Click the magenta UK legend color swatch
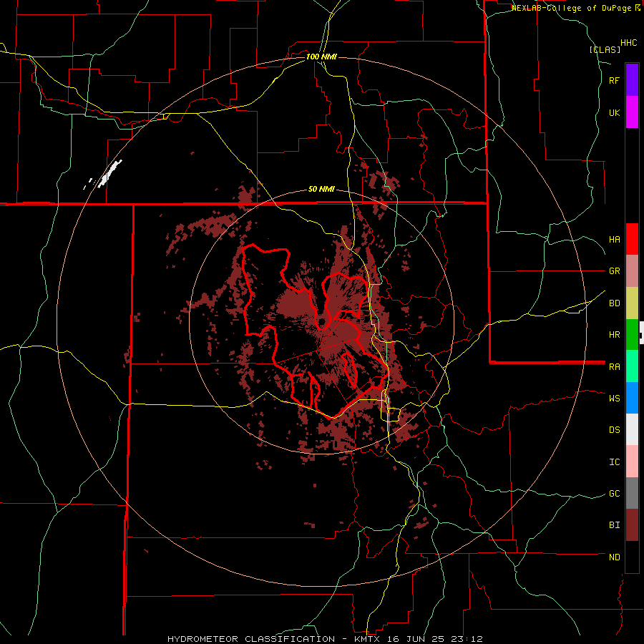Image resolution: width=644 pixels, height=644 pixels. pyautogui.click(x=632, y=112)
